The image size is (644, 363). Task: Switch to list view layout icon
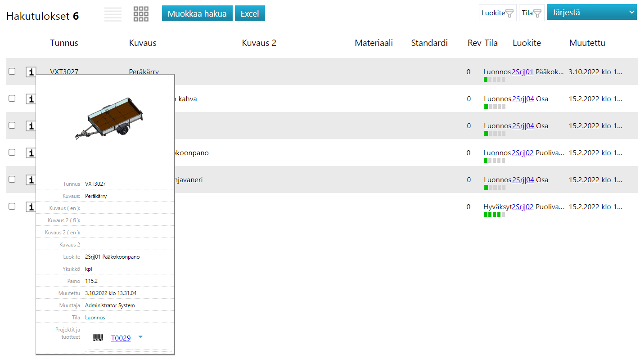pyautogui.click(x=113, y=14)
